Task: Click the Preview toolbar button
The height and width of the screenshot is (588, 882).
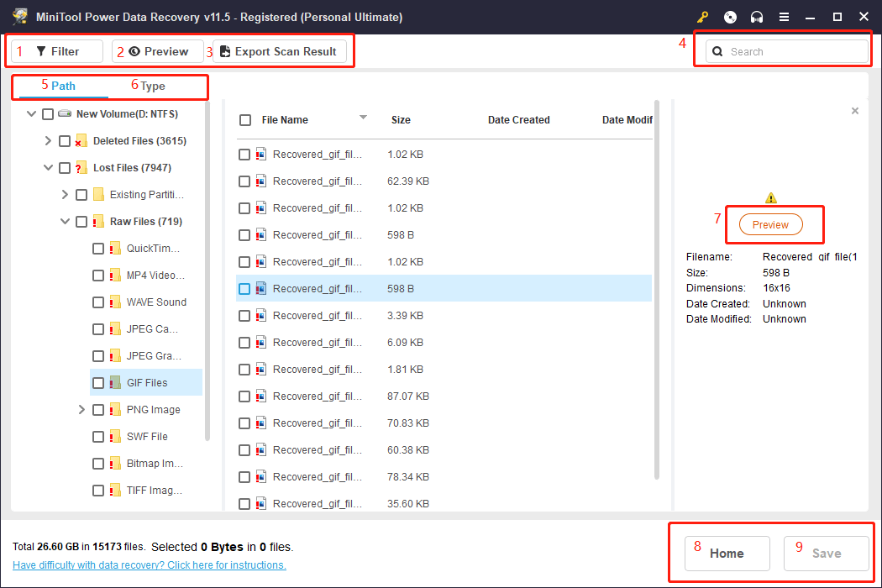Action: (158, 51)
